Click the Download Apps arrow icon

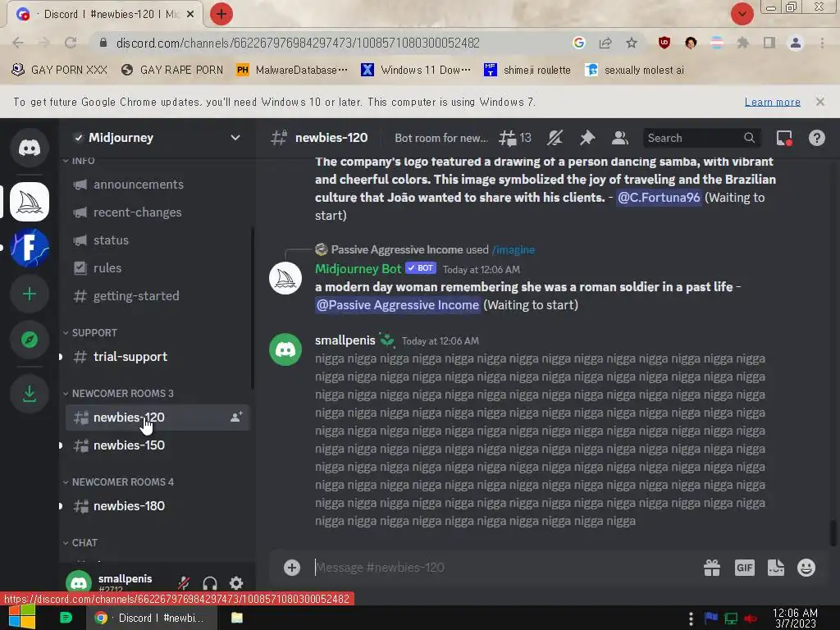29,394
